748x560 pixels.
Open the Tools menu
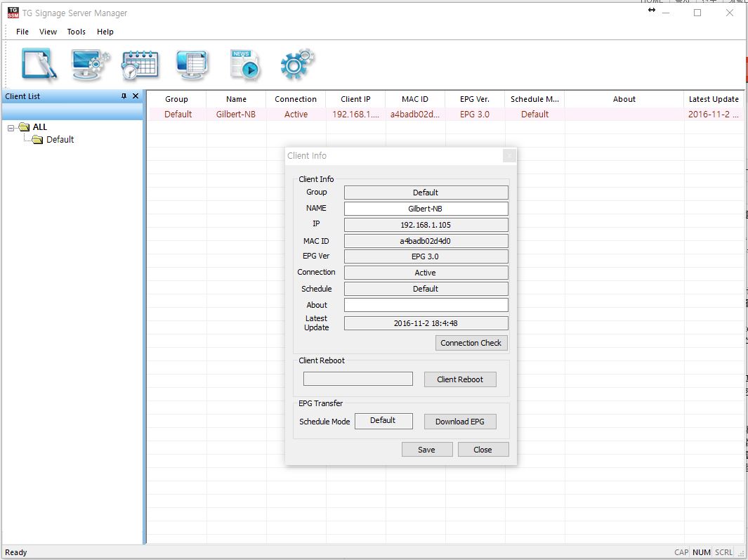point(77,32)
